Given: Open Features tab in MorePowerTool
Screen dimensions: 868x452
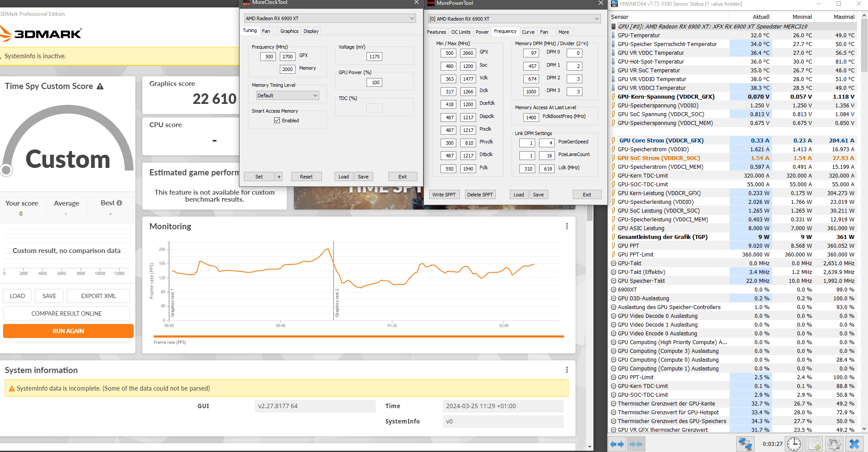Looking at the screenshot, I should [x=437, y=32].
